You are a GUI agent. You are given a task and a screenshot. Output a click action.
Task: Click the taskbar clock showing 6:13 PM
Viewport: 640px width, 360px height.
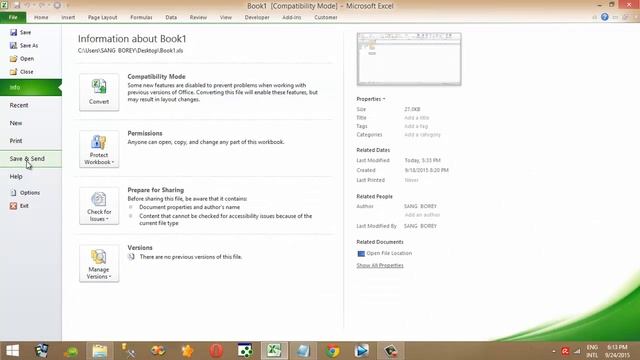coord(617,351)
